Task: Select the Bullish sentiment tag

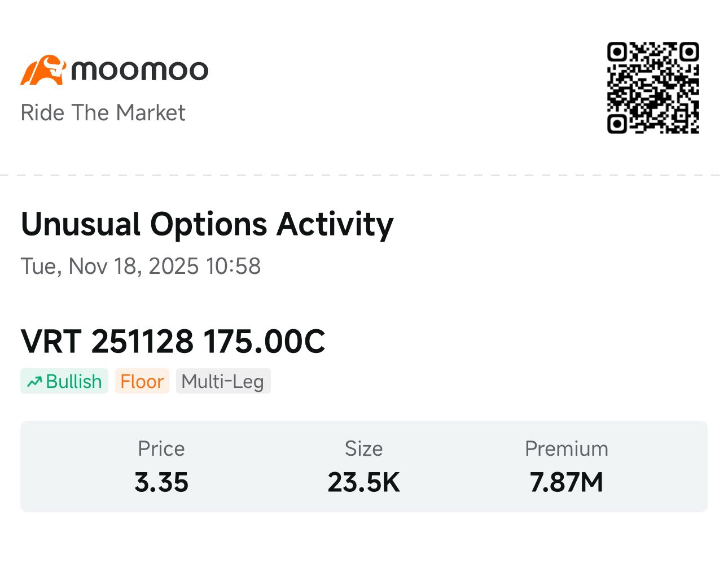Action: pyautogui.click(x=64, y=381)
